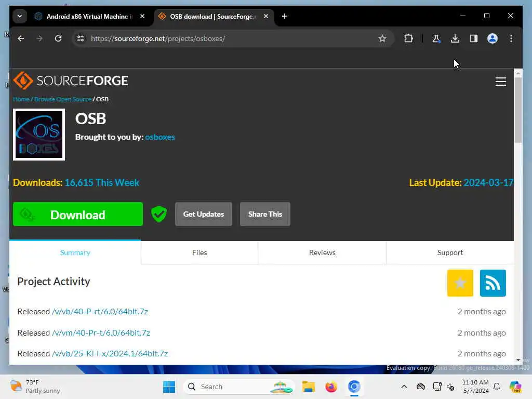This screenshot has width=532, height=399.
Task: Open the browser Extensions puzzle icon
Action: point(409,38)
